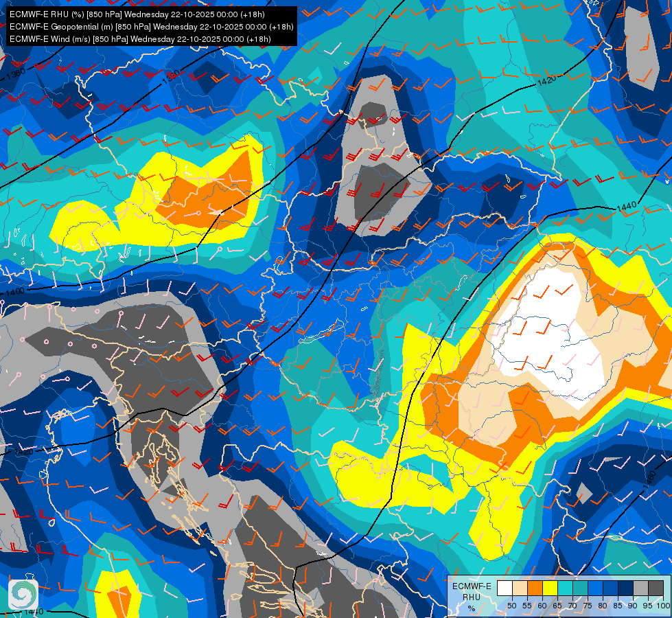Click legend tick value 90

(633, 606)
